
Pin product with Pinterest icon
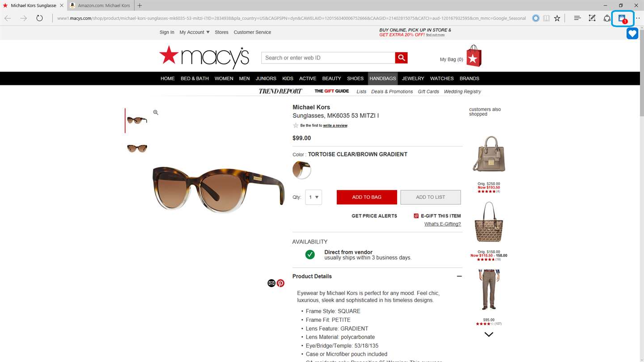click(280, 283)
